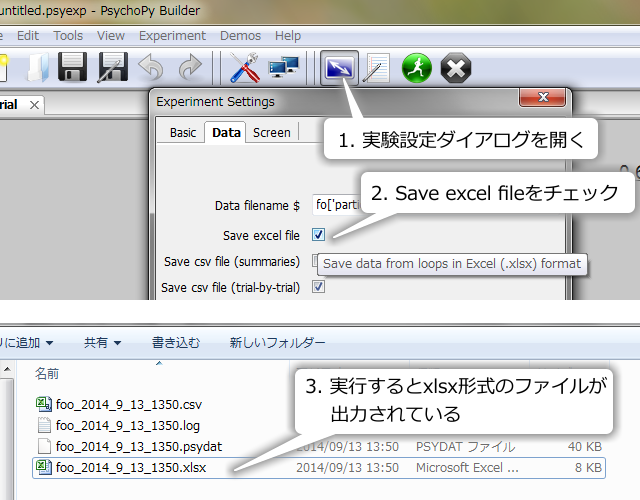The image size is (640, 500).
Task: Uncheck the Save excel file checkbox
Action: click(x=318, y=235)
